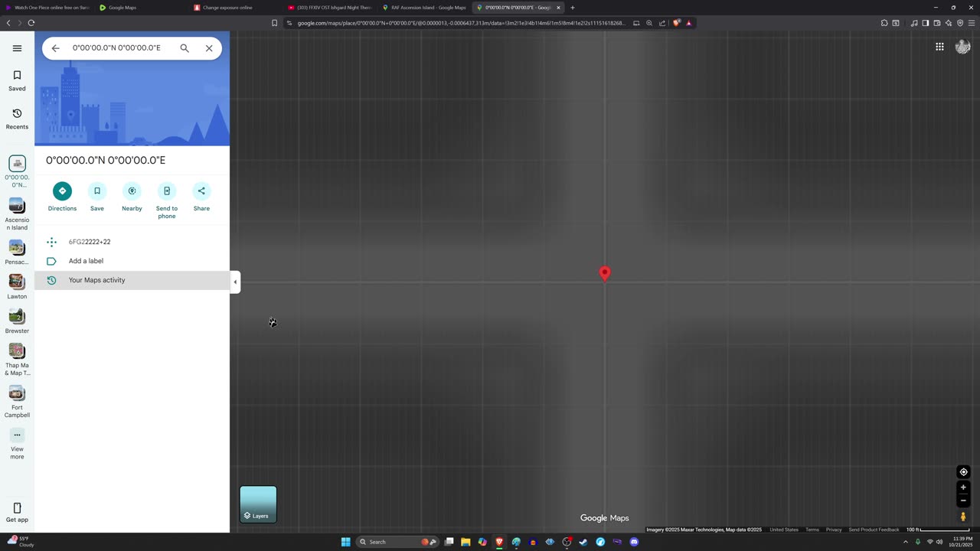Open the Privacy link

tap(834, 530)
